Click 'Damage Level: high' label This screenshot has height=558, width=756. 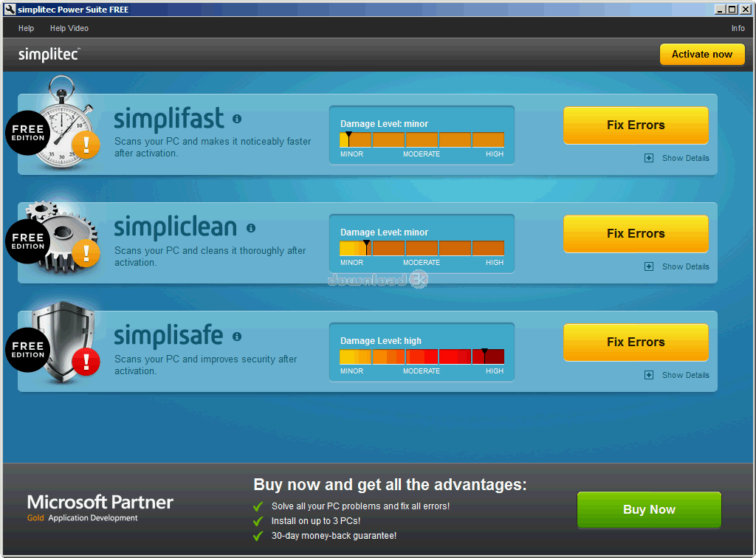click(380, 341)
